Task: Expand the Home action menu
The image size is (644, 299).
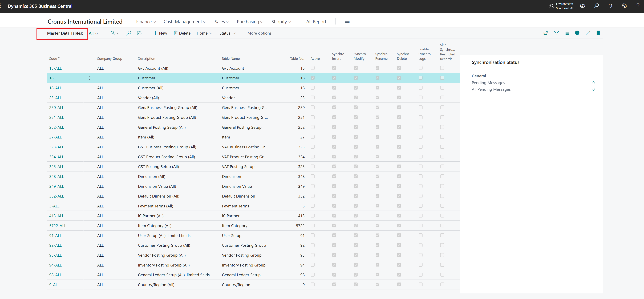Action: (x=205, y=33)
